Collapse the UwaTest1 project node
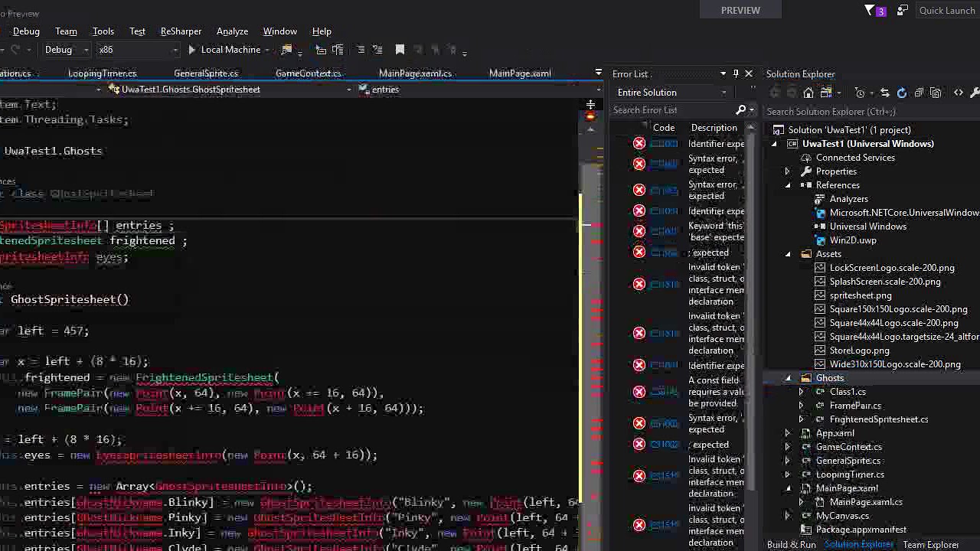 (774, 144)
